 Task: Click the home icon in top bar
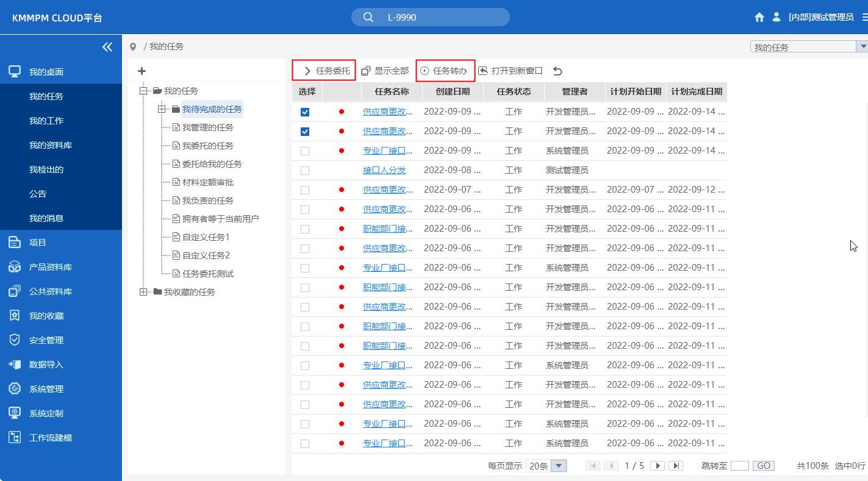(759, 17)
